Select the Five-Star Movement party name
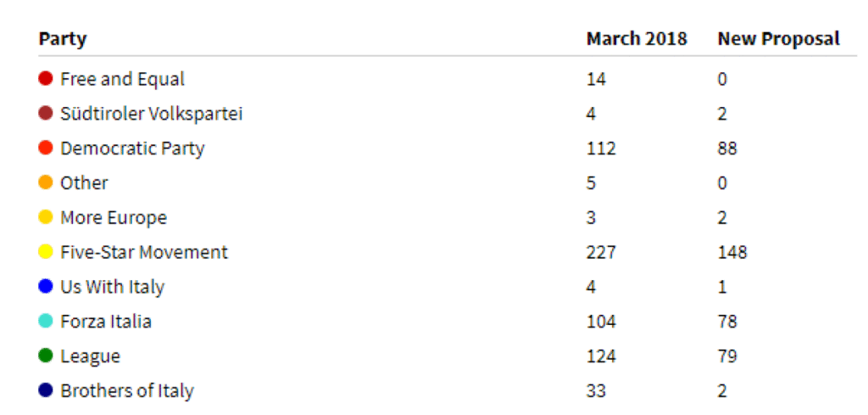Viewport: 868px width, 415px height. (143, 252)
